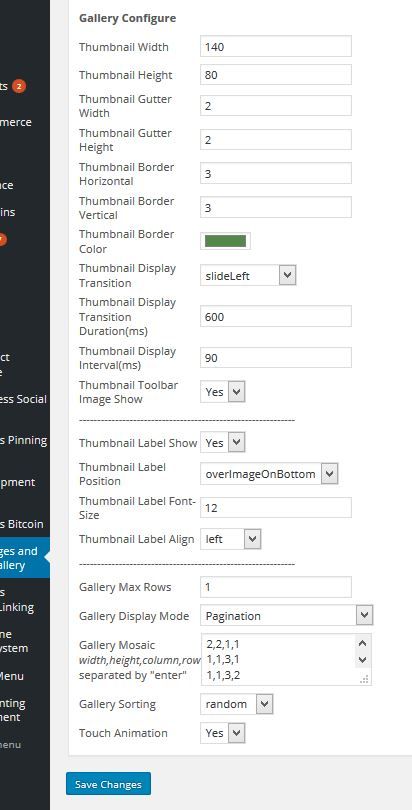Expand the Thumbnail Label Position dropdown
This screenshot has height=810, width=412.
point(269,474)
